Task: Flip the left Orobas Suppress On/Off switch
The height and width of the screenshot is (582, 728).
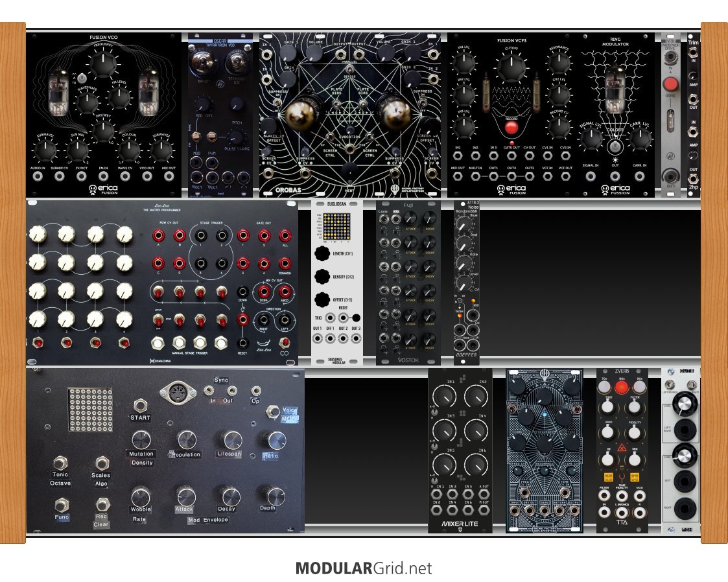Action: click(277, 103)
